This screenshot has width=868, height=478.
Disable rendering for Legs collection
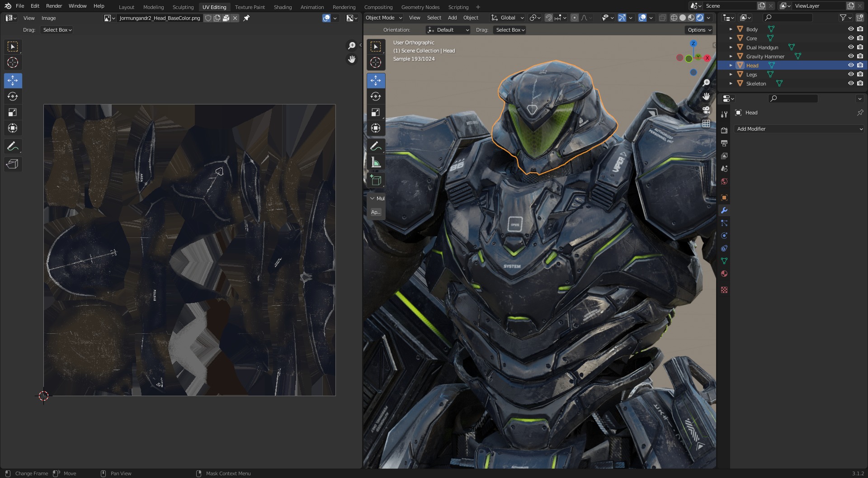click(x=860, y=74)
